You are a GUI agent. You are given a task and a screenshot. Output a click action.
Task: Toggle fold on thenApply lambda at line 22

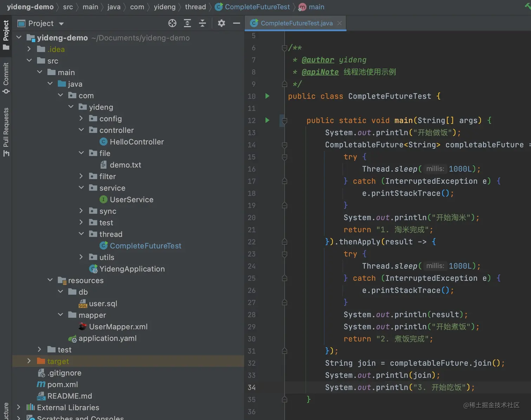[x=284, y=242]
